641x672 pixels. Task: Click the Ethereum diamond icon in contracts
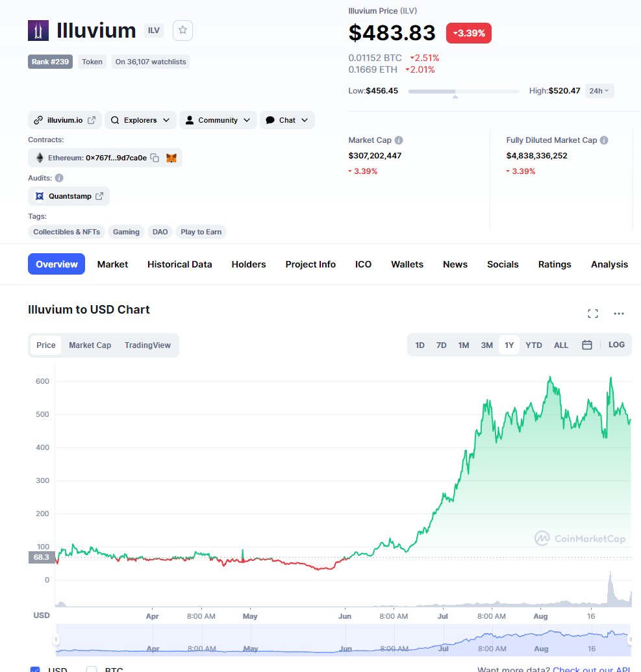[40, 158]
